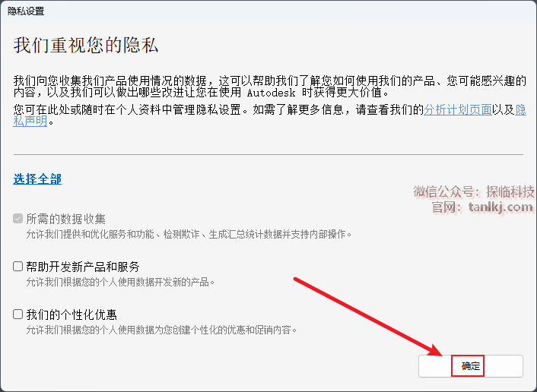Click description about 优惠和促销内容
537x392 pixels.
161,330
